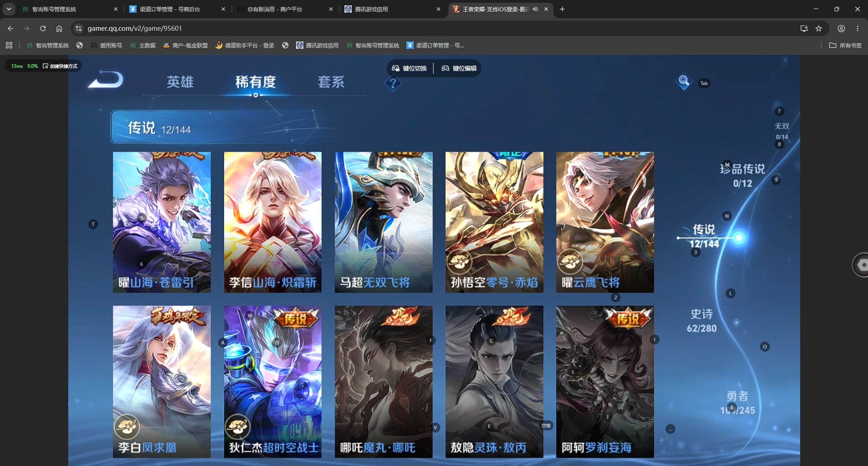Switch to the 稀有度 tab
Screen dimensions: 868x466
(255, 82)
